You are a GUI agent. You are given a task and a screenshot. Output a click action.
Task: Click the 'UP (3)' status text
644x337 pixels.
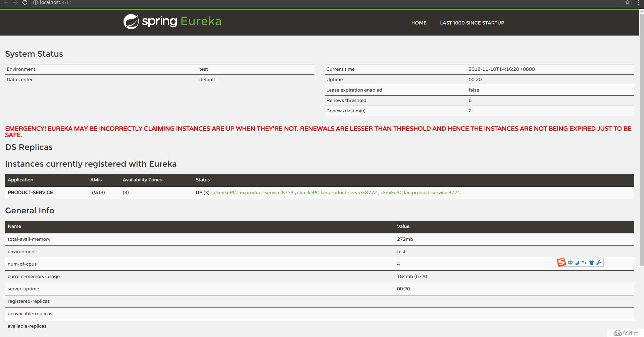click(202, 192)
